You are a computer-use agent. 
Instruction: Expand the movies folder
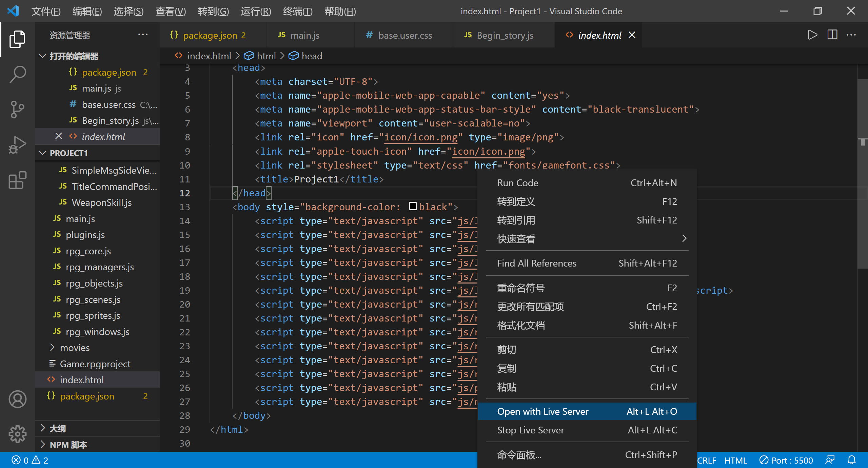(x=97, y=348)
